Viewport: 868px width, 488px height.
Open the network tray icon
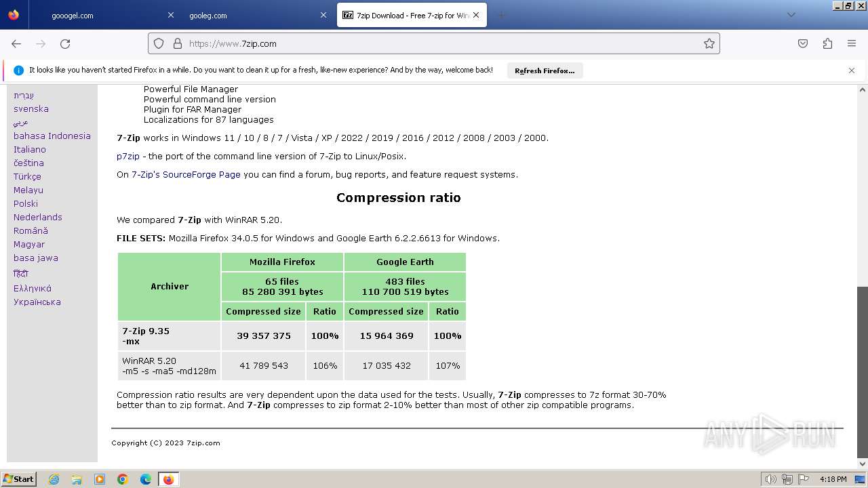(x=787, y=479)
